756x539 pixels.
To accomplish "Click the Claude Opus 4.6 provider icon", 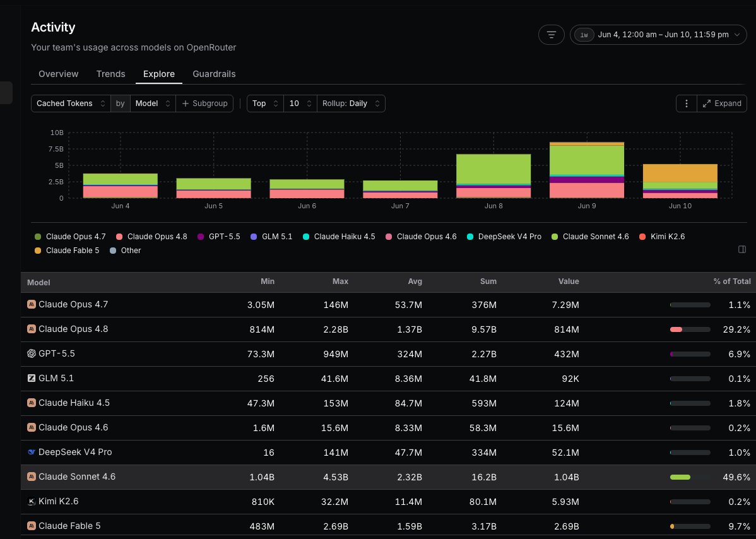I will tap(32, 427).
